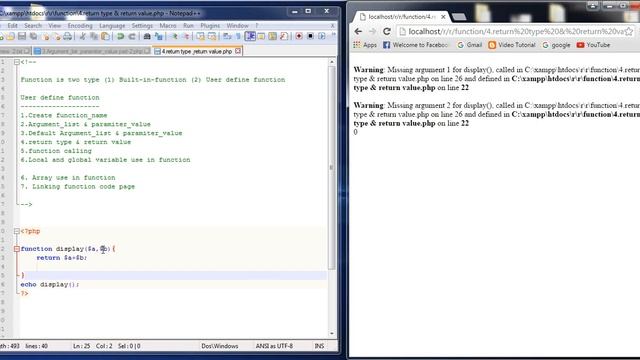Open the Document Map toolbar icon

(273, 36)
